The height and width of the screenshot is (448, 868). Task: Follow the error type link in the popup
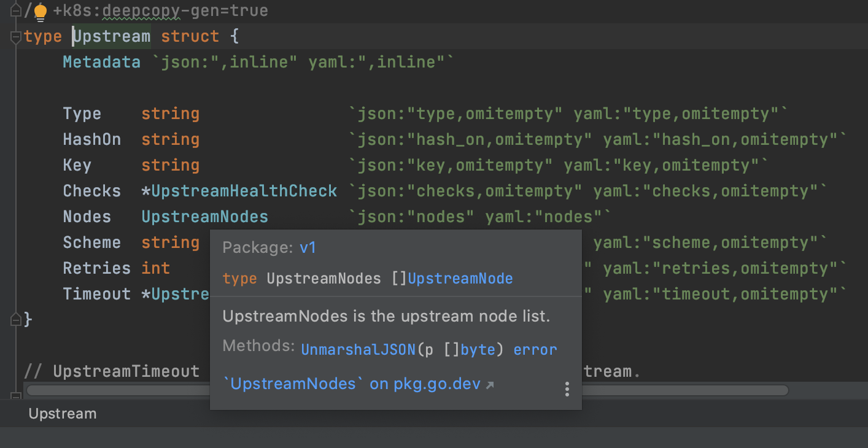tap(535, 349)
